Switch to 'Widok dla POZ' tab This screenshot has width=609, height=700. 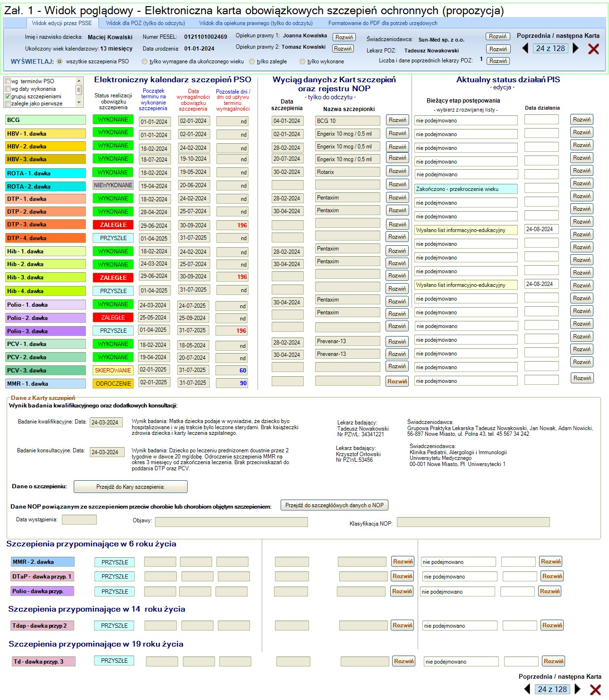click(145, 23)
